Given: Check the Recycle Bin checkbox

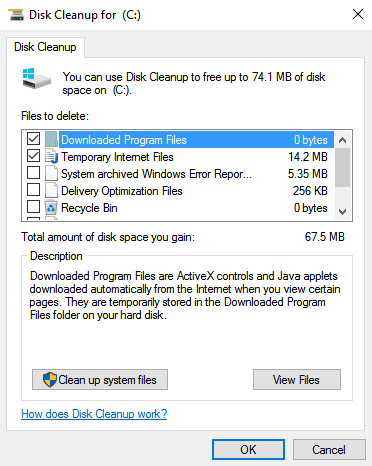Looking at the screenshot, I should (x=33, y=207).
